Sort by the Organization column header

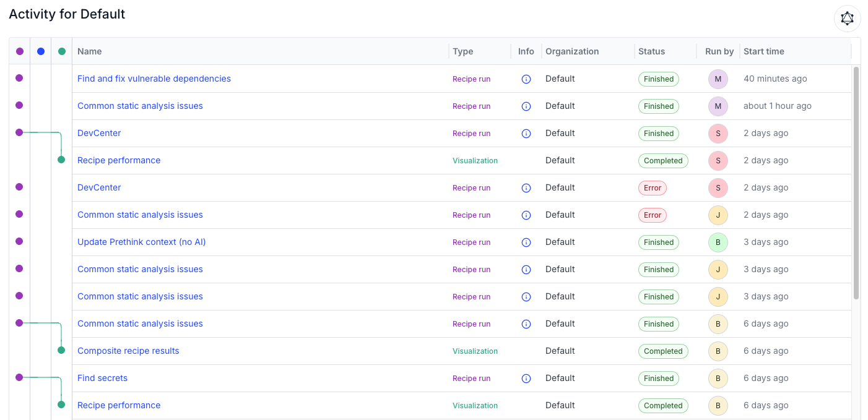pos(572,51)
